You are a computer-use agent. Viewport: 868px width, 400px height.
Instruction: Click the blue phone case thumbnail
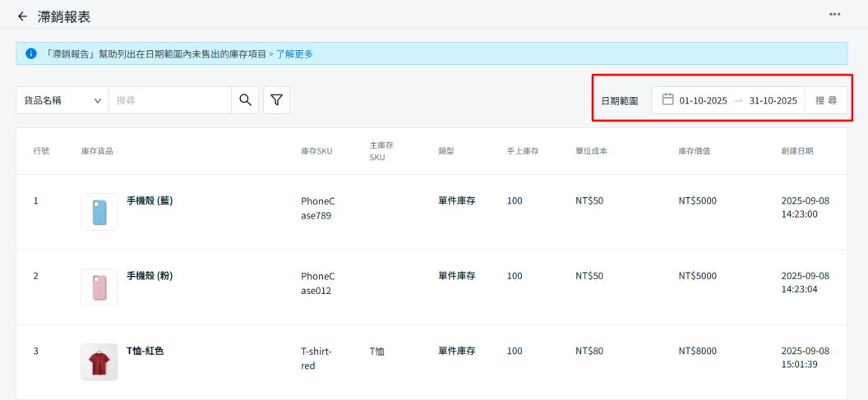[x=99, y=212]
